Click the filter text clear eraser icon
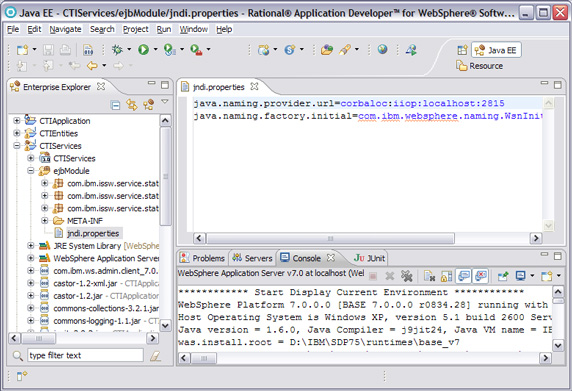Screen dimensions: 572x391 pos(155,356)
